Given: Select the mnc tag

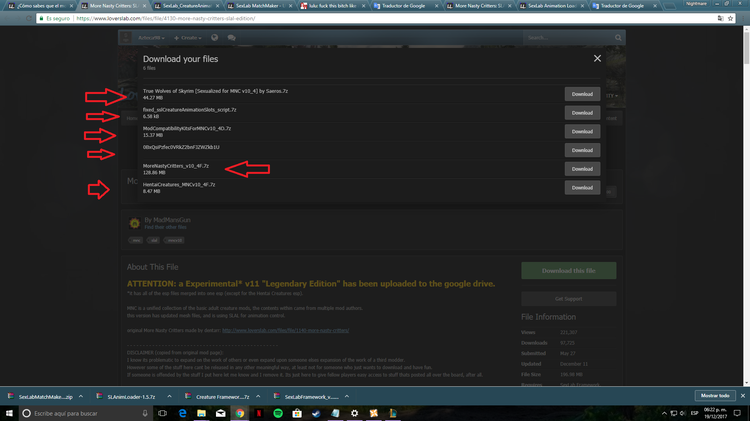Looking at the screenshot, I should [136, 240].
